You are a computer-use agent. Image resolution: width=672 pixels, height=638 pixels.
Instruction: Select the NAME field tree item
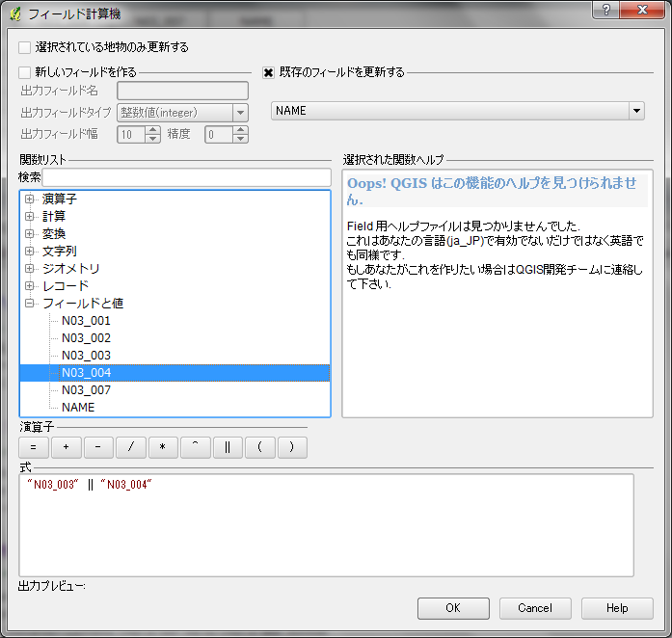(x=78, y=408)
